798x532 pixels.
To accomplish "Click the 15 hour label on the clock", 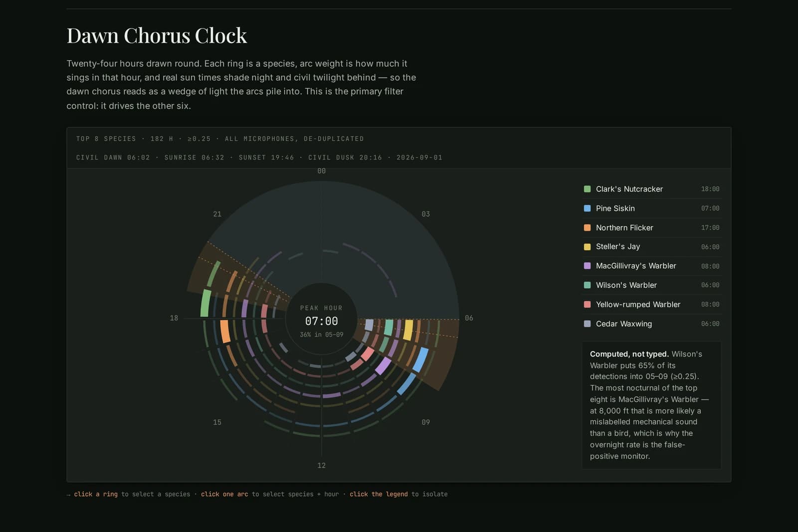I will [x=217, y=422].
